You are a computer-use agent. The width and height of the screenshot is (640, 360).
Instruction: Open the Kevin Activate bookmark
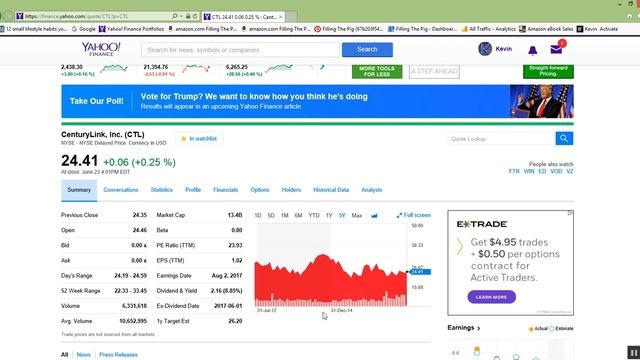pos(597,29)
